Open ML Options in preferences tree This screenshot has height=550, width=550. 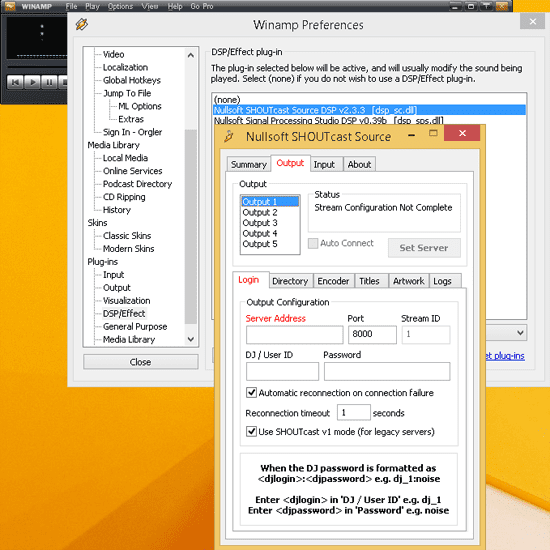click(x=140, y=106)
